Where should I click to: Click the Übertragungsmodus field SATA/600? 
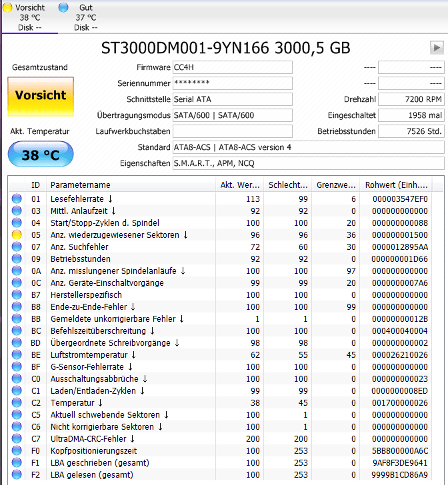tap(233, 115)
